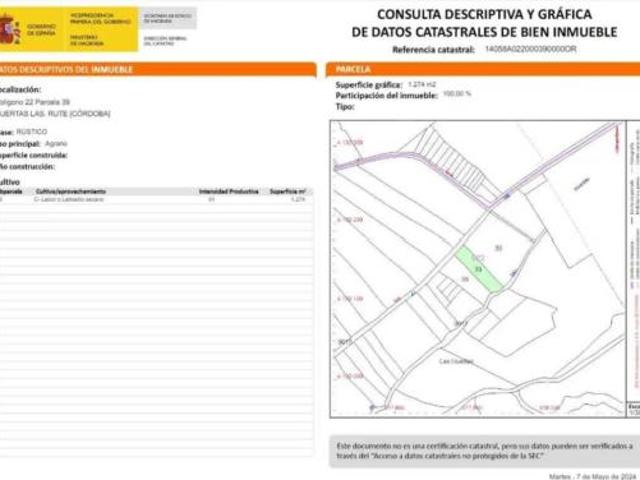Select the '1.274 m2' graphic surface value
The height and width of the screenshot is (480, 640).
[422, 84]
